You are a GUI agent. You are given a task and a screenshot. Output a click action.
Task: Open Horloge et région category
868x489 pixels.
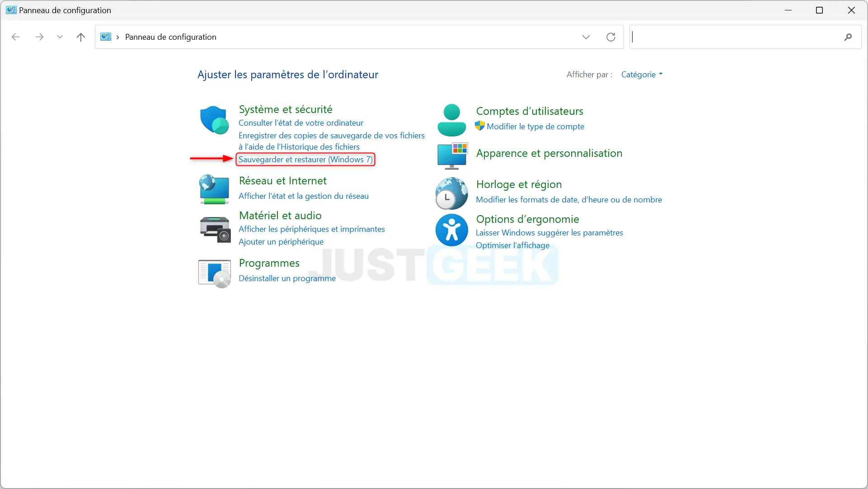(519, 184)
